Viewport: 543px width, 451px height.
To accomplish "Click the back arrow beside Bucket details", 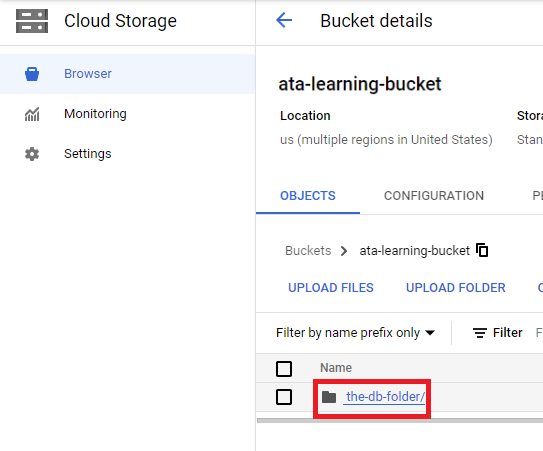I will [x=284, y=20].
